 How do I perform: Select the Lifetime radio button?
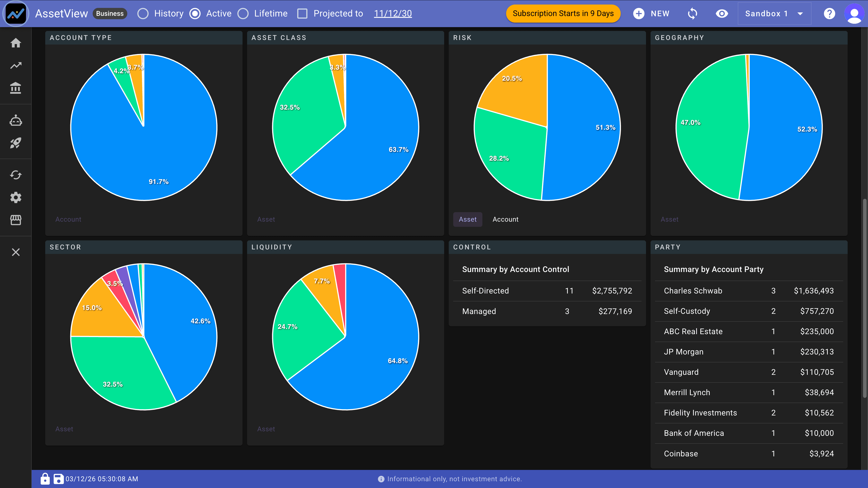coord(243,14)
